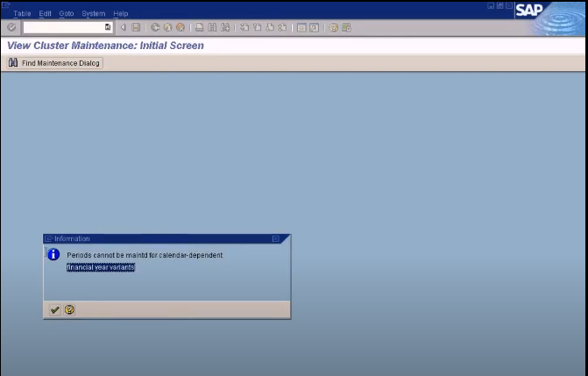588x376 pixels.
Task: Click the message line 'Periods cannot be maintd for calendar-dependent'
Action: (145, 255)
